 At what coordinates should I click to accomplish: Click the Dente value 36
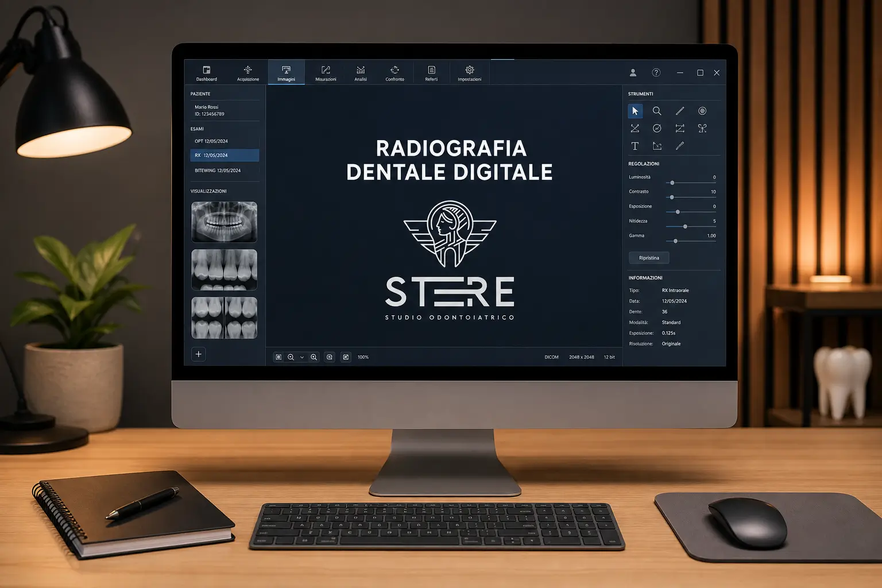664,312
